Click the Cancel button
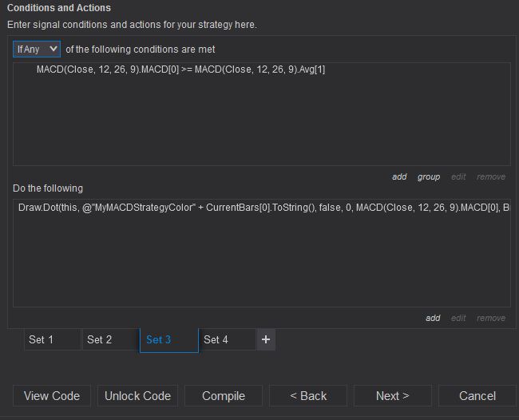The width and height of the screenshot is (519, 420). (x=477, y=396)
